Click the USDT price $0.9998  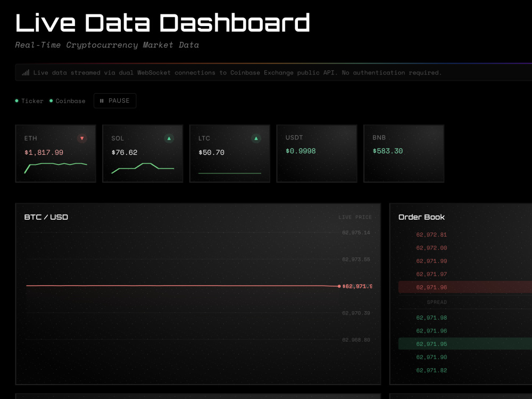pyautogui.click(x=301, y=151)
